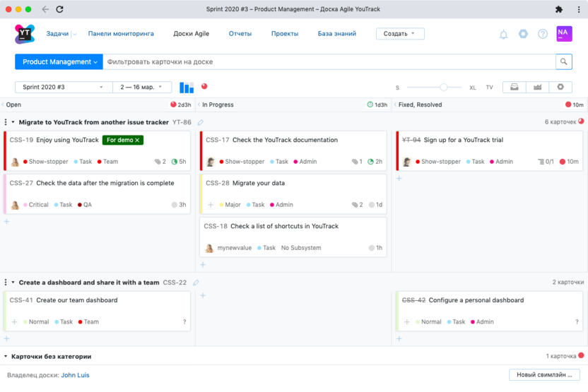Assign a user on CSS-28 card
The image size is (588, 392).
click(211, 205)
